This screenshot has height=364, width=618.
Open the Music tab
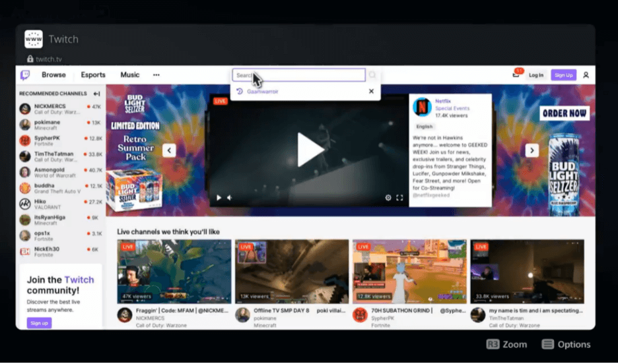(x=129, y=75)
